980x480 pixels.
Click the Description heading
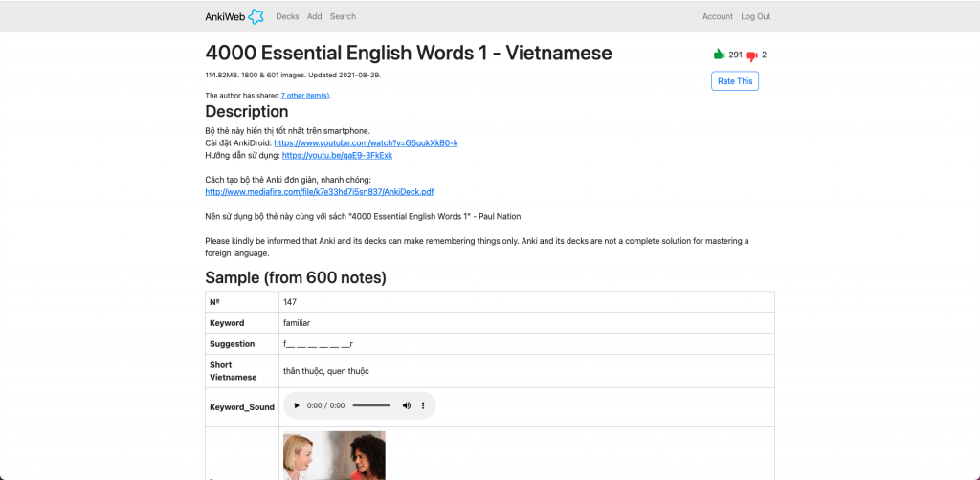[247, 112]
